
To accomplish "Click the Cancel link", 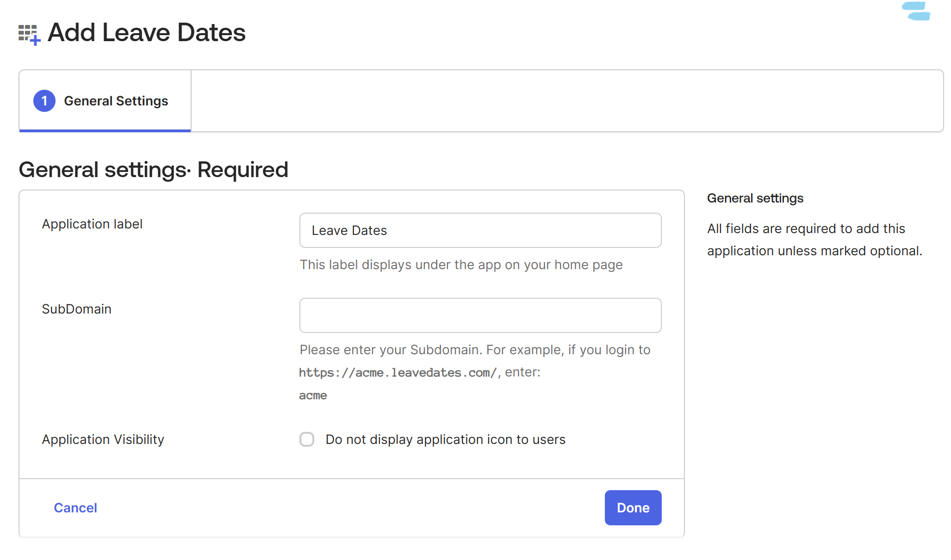I will tap(75, 508).
